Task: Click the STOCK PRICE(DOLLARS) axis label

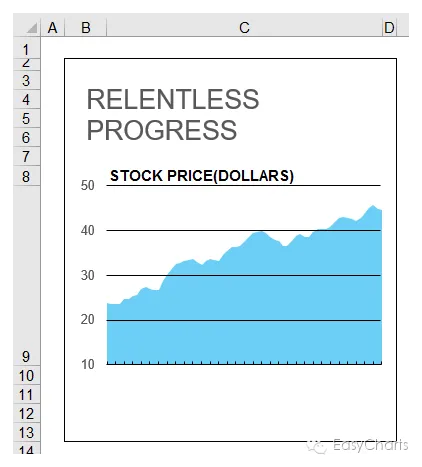Action: pyautogui.click(x=202, y=176)
